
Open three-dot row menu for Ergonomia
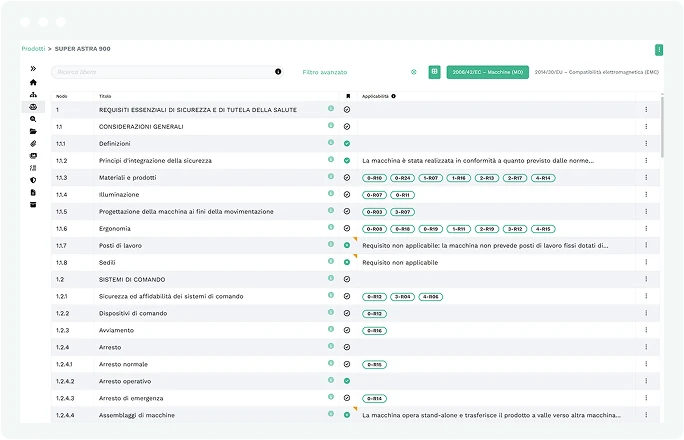[646, 229]
